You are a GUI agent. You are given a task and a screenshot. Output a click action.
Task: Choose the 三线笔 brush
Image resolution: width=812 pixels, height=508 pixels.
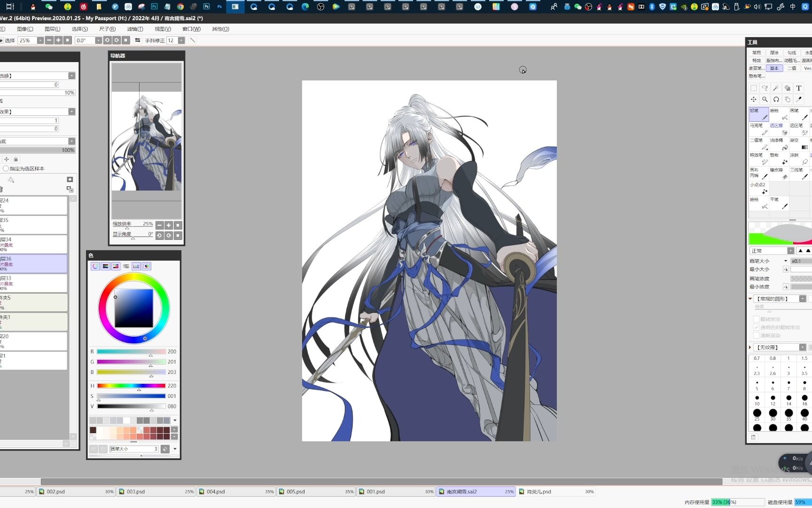click(x=799, y=173)
